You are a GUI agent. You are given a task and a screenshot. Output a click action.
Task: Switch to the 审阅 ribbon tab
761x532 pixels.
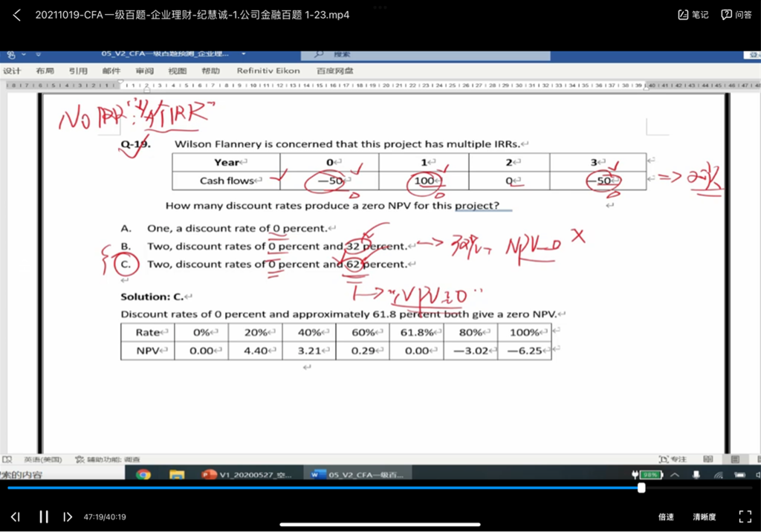click(x=144, y=71)
